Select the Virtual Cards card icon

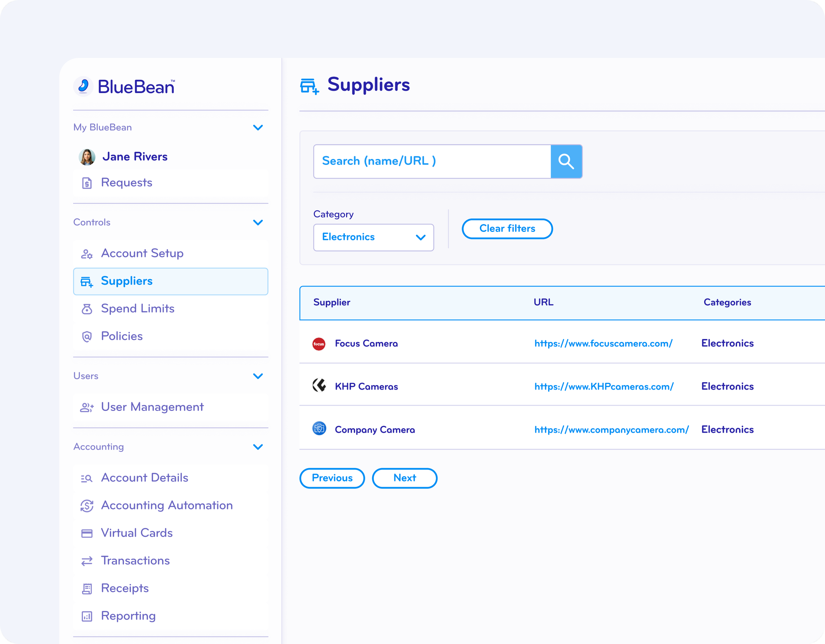(87, 534)
